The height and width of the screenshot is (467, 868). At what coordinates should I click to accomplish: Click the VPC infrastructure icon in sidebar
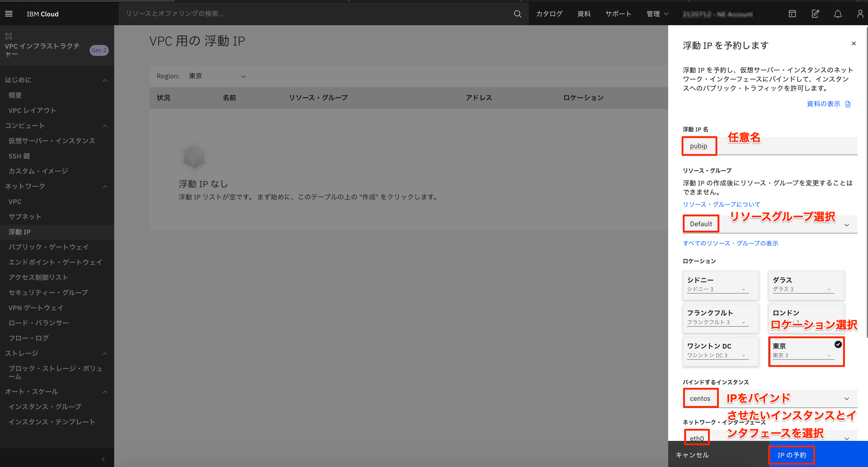click(x=9, y=36)
